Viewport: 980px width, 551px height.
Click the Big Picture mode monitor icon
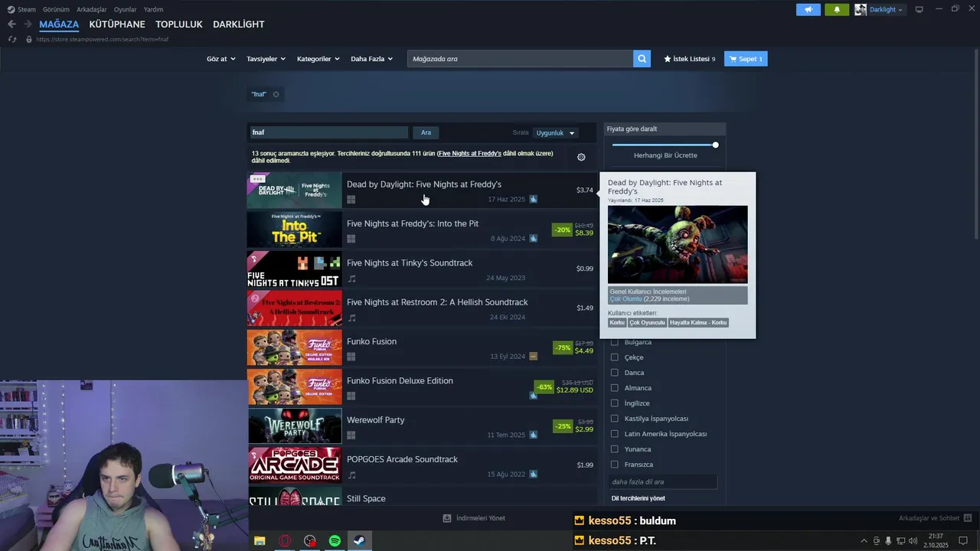919,9
